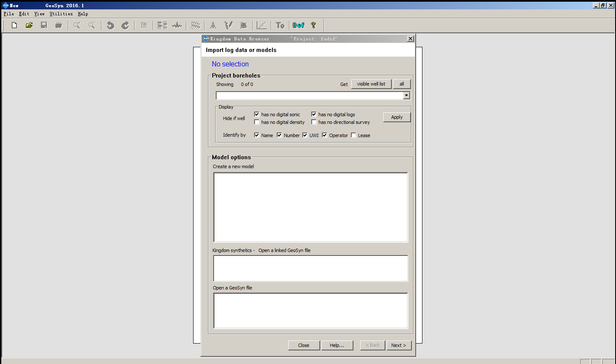Uncheck 'has no digital sonic'
616x364 pixels.
(257, 114)
